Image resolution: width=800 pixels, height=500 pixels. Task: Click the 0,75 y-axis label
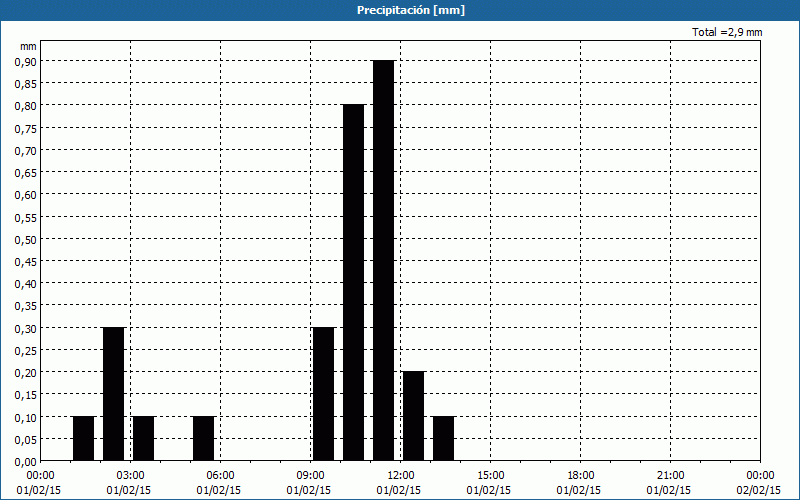[x=26, y=128]
